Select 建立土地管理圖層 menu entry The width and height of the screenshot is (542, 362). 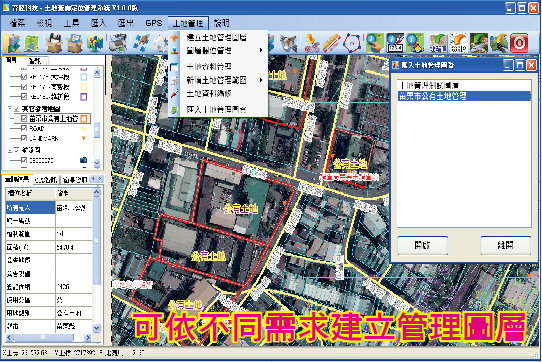pos(216,37)
